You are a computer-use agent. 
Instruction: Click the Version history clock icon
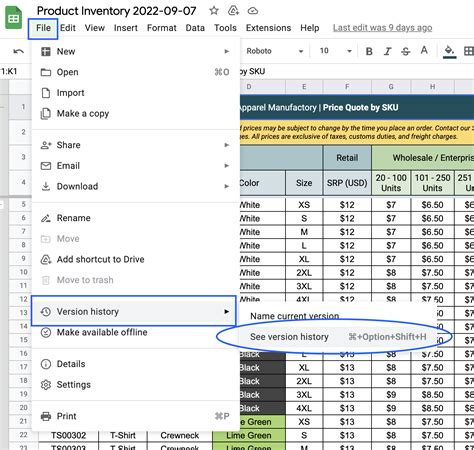pos(46,312)
